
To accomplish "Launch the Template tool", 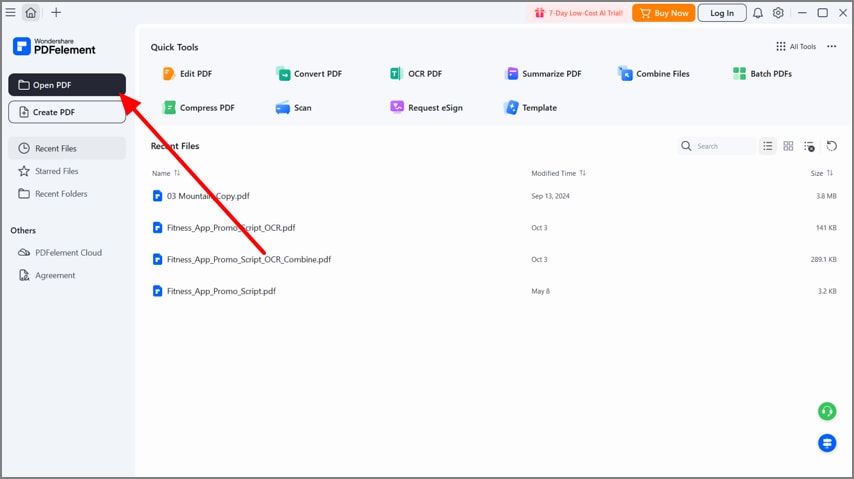I will point(530,108).
